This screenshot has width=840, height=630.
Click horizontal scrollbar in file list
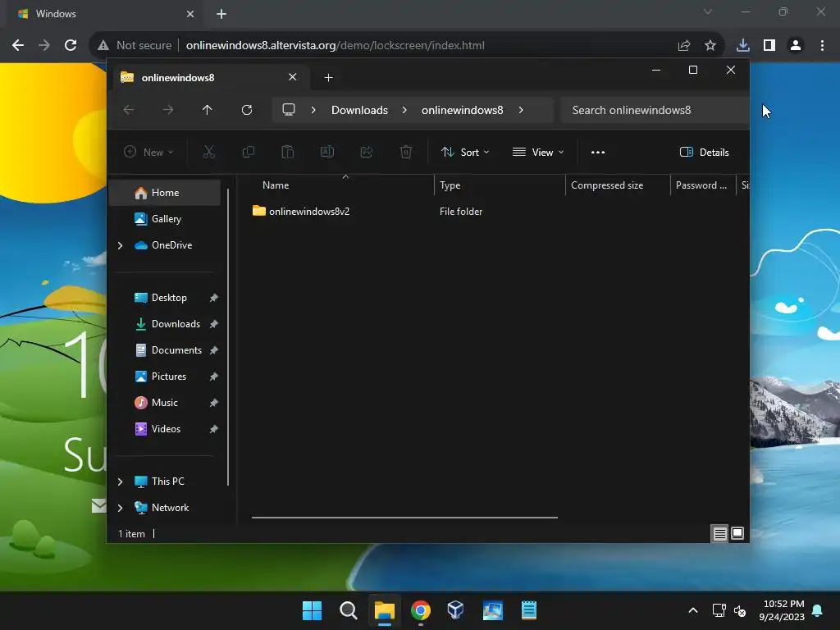point(404,518)
